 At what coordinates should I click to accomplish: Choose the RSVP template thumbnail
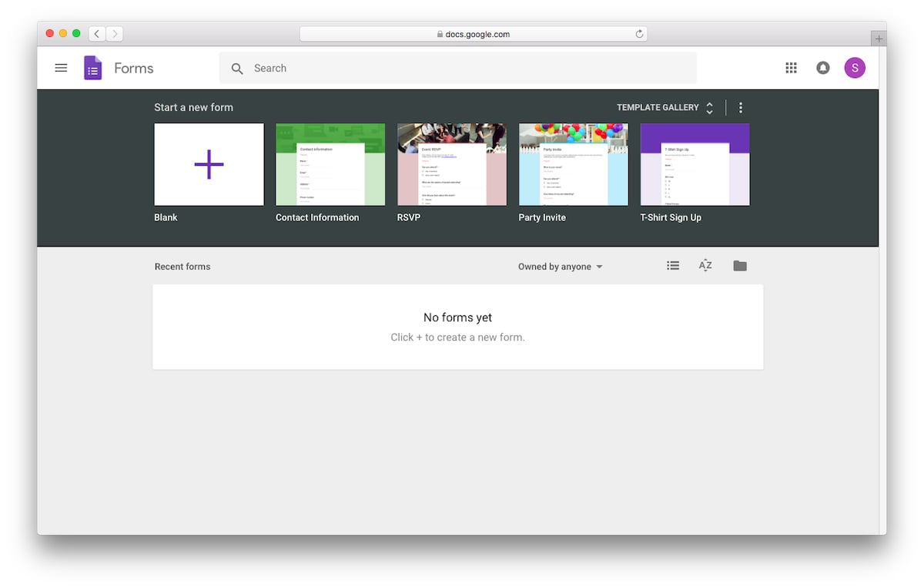coord(452,164)
